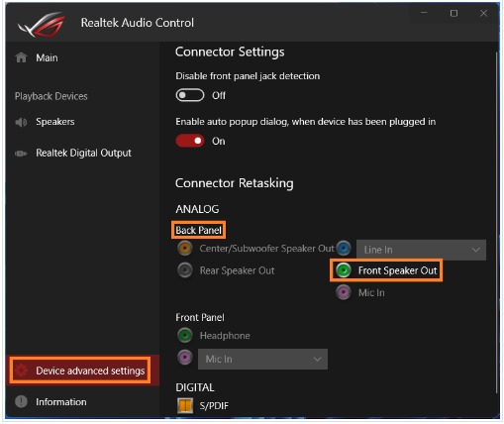Click the Rear Speaker Out label

tap(237, 270)
